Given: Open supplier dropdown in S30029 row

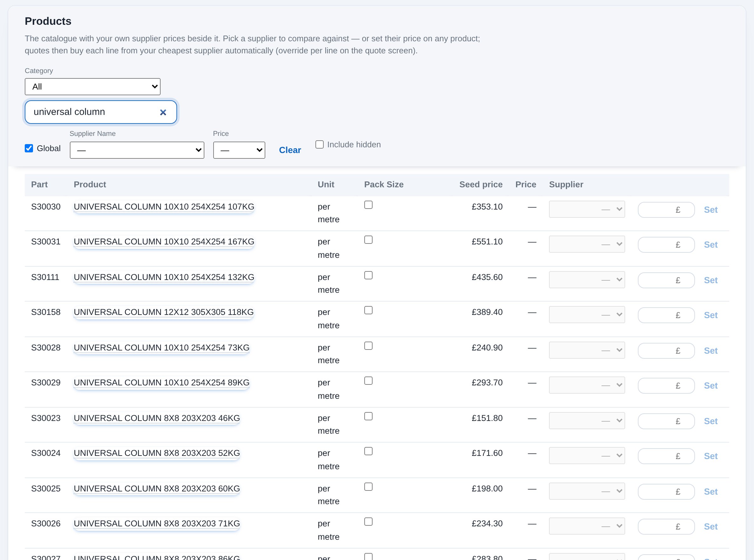Looking at the screenshot, I should 587,385.
